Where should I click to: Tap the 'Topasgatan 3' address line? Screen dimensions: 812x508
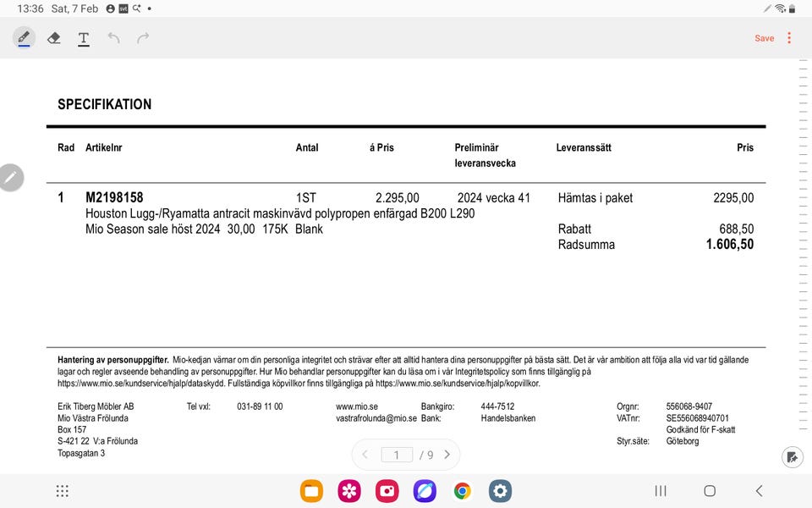coord(81,453)
